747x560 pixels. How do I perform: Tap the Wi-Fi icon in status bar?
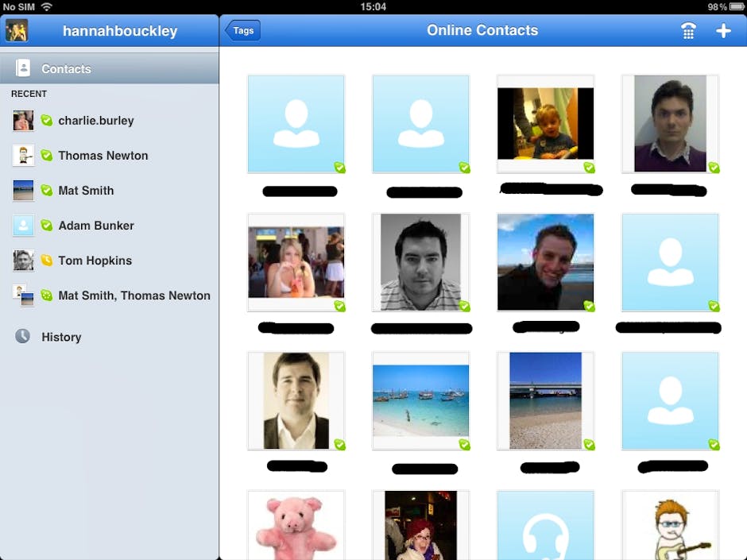pyautogui.click(x=47, y=6)
